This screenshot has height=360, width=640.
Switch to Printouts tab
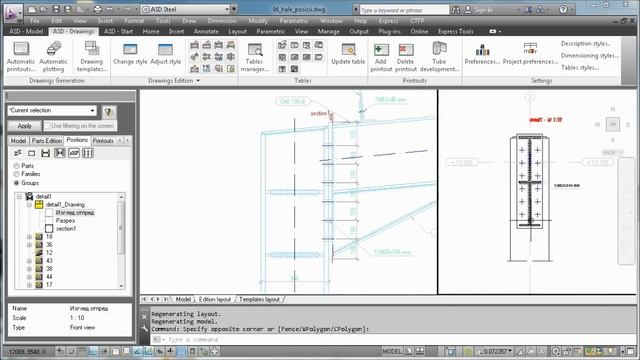pyautogui.click(x=103, y=141)
